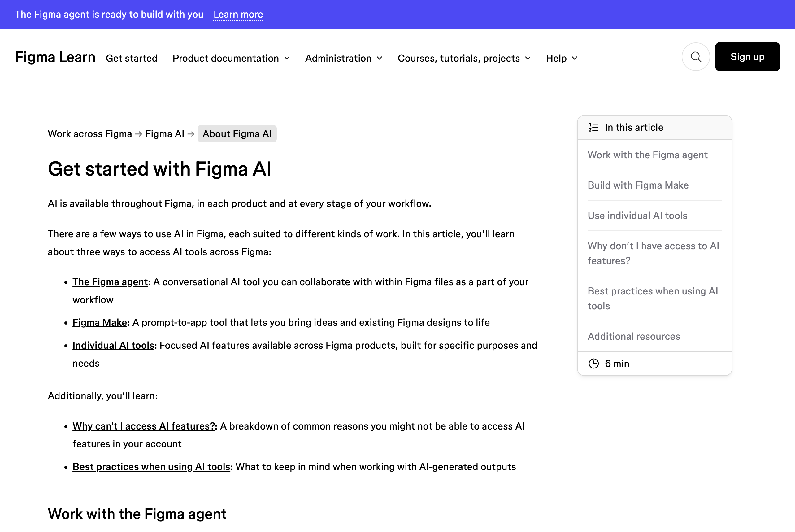Click the clock icon beside 6 min
Viewport: 795px width, 532px height.
[593, 363]
